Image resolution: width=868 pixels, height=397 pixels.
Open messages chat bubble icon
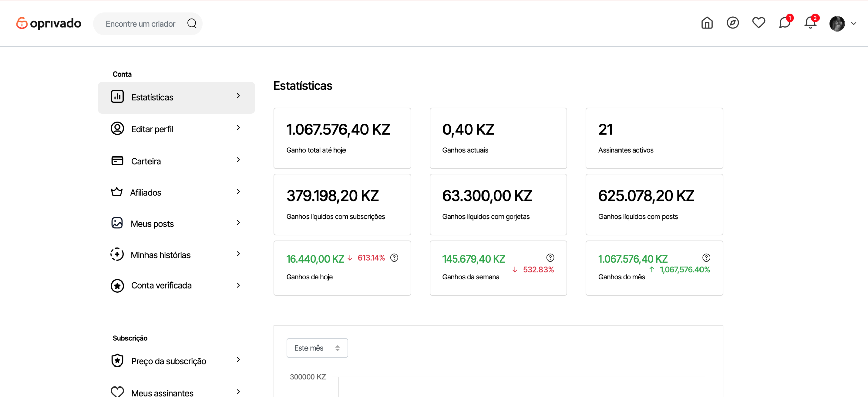point(784,23)
